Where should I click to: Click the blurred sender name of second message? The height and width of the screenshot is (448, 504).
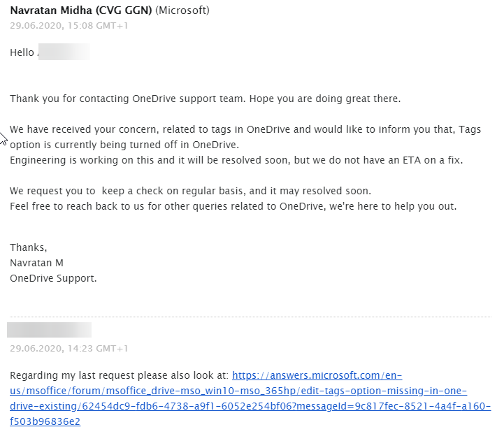point(50,330)
